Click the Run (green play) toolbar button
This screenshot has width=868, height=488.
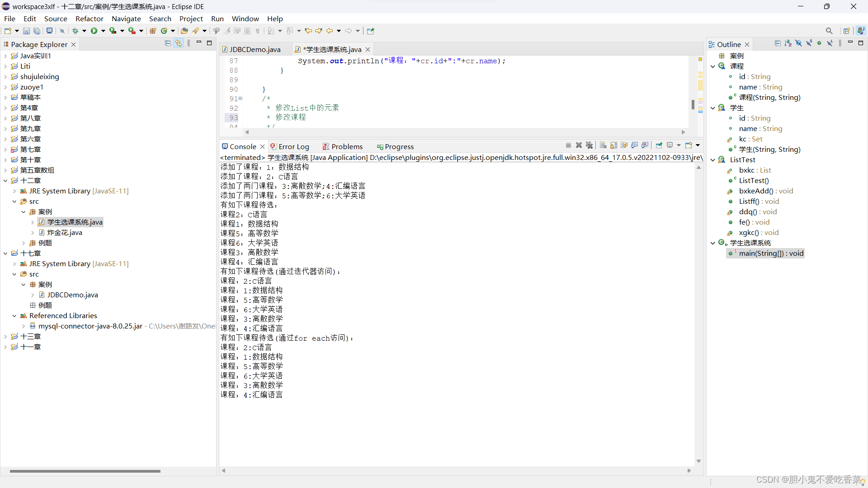(94, 31)
